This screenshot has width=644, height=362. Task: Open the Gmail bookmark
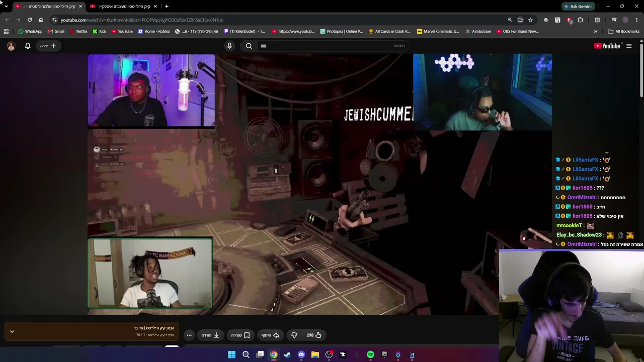(x=56, y=31)
